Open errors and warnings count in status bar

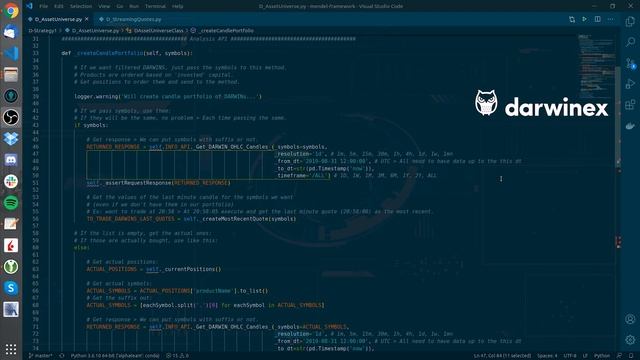[177, 356]
